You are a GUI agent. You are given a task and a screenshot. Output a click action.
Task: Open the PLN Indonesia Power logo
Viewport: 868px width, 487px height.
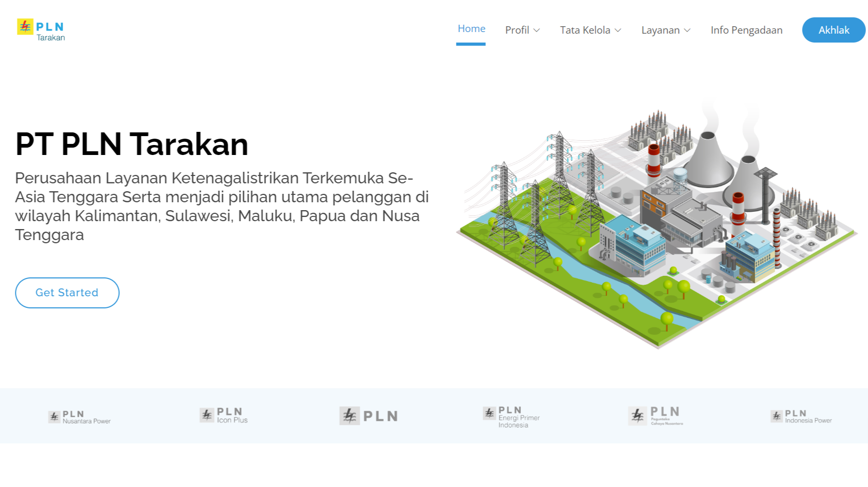(801, 417)
